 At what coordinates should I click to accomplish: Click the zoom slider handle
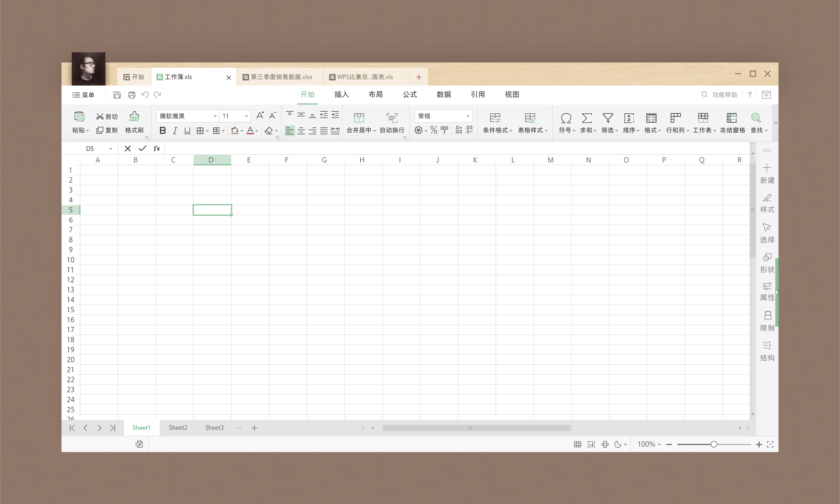tap(714, 444)
